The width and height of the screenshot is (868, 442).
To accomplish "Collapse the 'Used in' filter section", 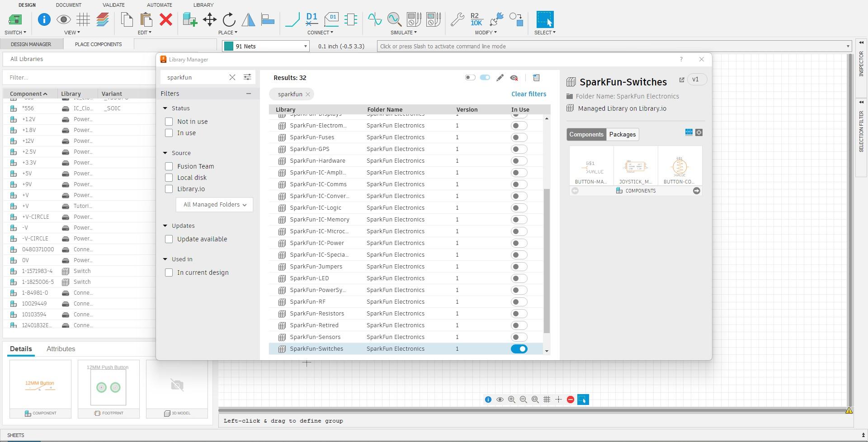I will pyautogui.click(x=165, y=259).
